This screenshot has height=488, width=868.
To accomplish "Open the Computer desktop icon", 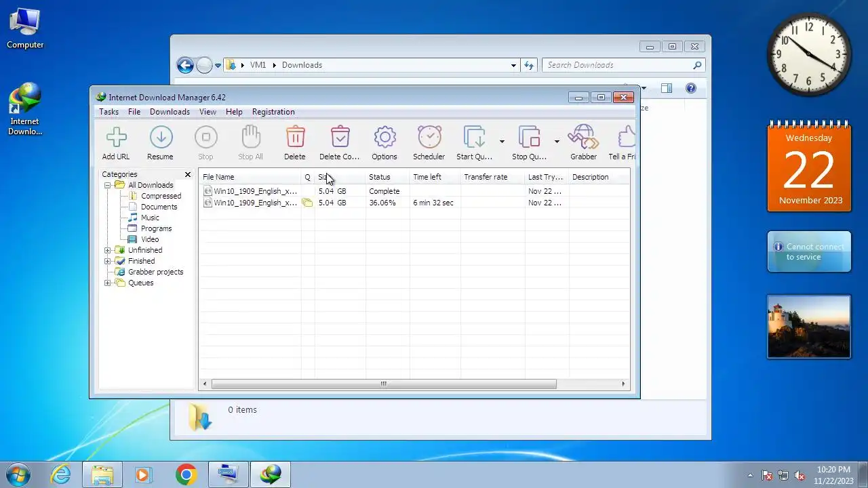I will point(25,28).
